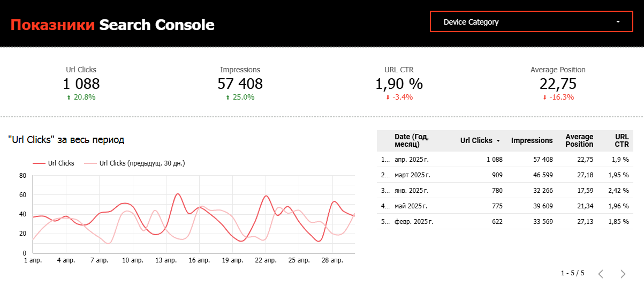
Task: Sort table by Average Position column
Action: 579,140
